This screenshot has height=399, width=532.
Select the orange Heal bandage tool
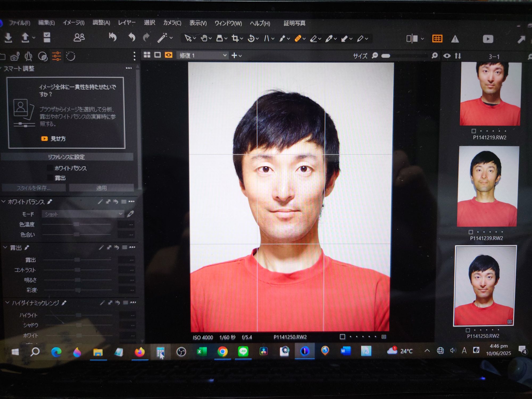click(x=298, y=39)
